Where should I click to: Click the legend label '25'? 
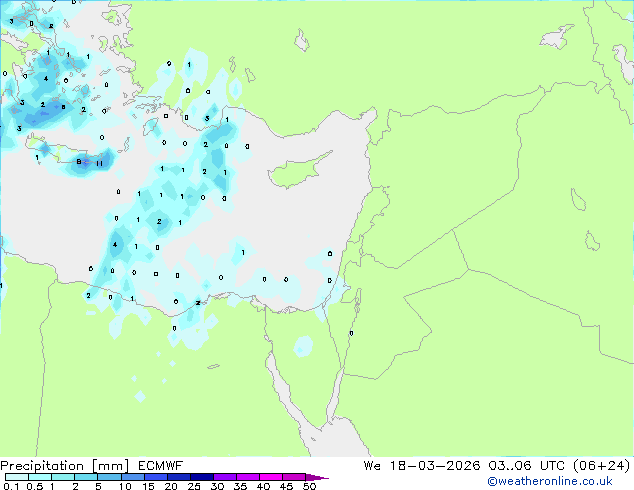194,486
